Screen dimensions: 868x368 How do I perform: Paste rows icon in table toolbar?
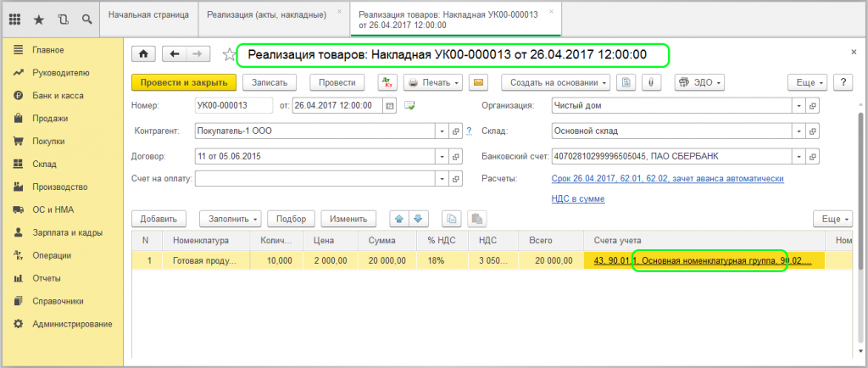point(476,219)
